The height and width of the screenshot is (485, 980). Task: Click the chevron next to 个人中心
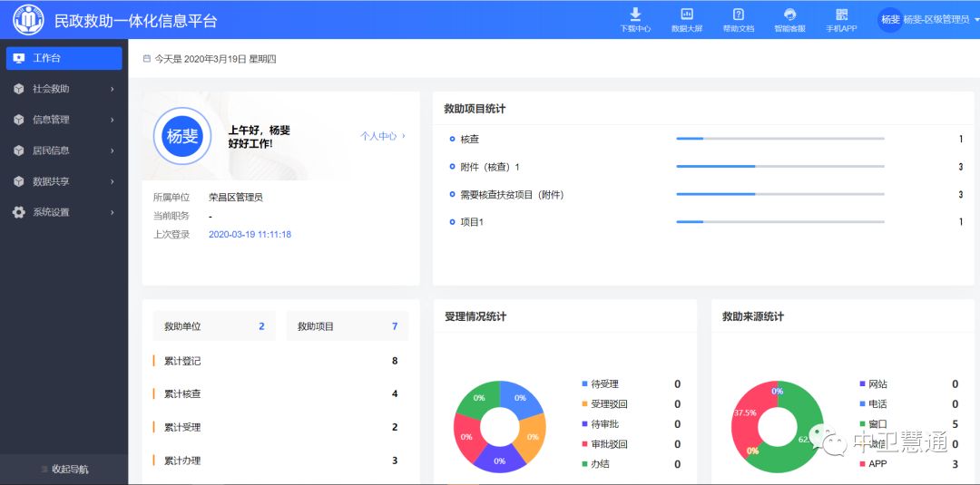(x=404, y=135)
